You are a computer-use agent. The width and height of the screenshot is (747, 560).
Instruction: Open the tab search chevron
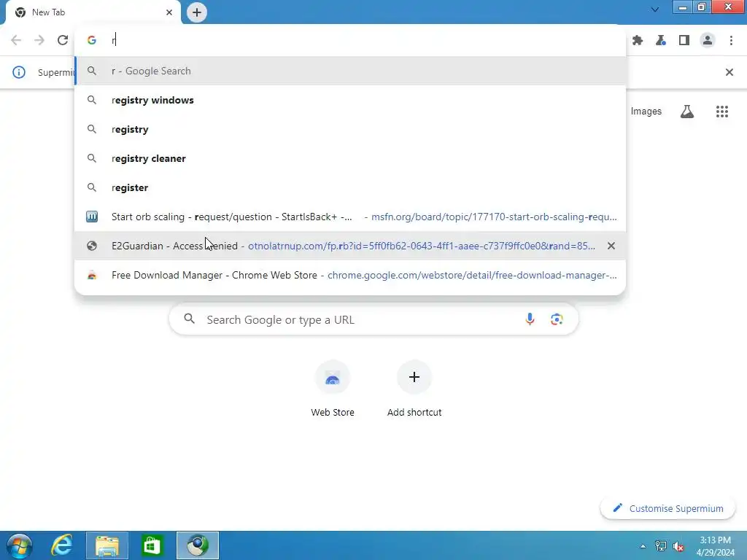coord(655,9)
